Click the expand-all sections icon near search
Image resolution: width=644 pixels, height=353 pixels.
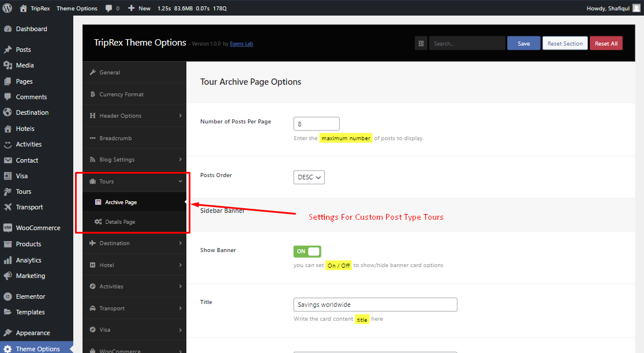[421, 43]
